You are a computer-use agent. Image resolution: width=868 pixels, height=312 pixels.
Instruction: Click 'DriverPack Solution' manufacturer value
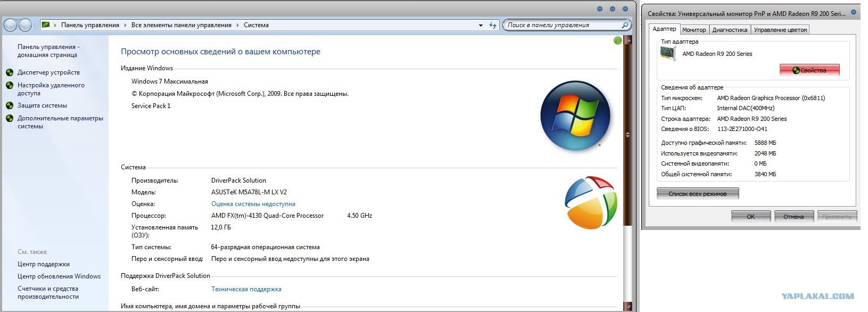(238, 180)
